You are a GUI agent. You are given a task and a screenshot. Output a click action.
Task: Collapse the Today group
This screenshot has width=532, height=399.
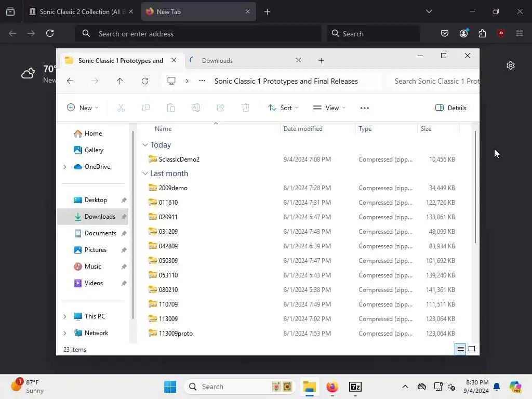click(x=145, y=145)
